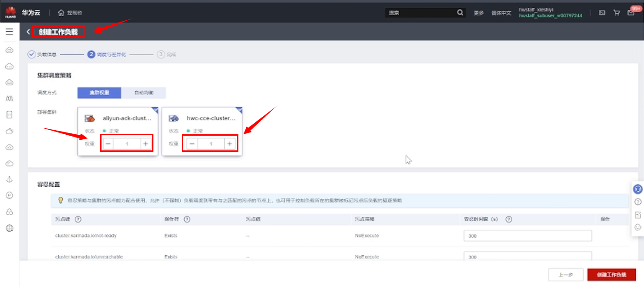Click the third cloud icon in sidebar
The image size is (644, 287).
(9, 82)
